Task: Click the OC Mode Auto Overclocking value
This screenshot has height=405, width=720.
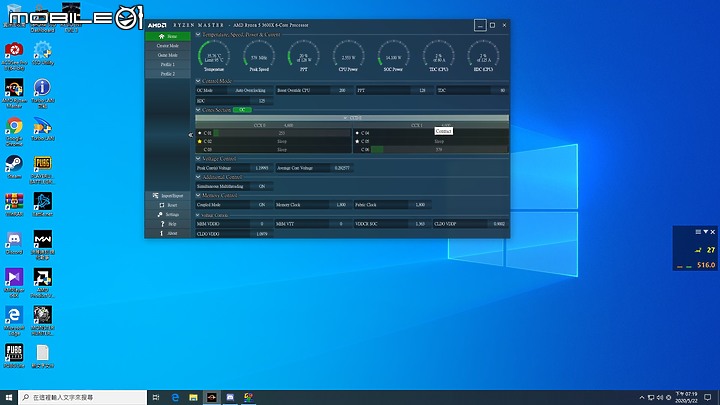Action: pyautogui.click(x=250, y=90)
